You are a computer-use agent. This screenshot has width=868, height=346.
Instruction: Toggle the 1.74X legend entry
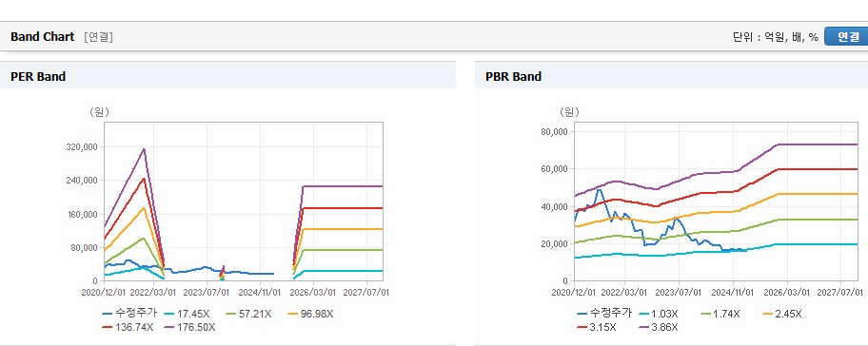(x=720, y=314)
